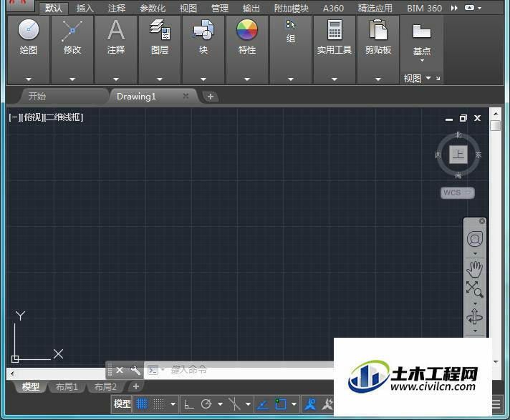The height and width of the screenshot is (420, 510).
Task: Rotate view to 北 (North) on ViewCube
Action: coord(458,135)
